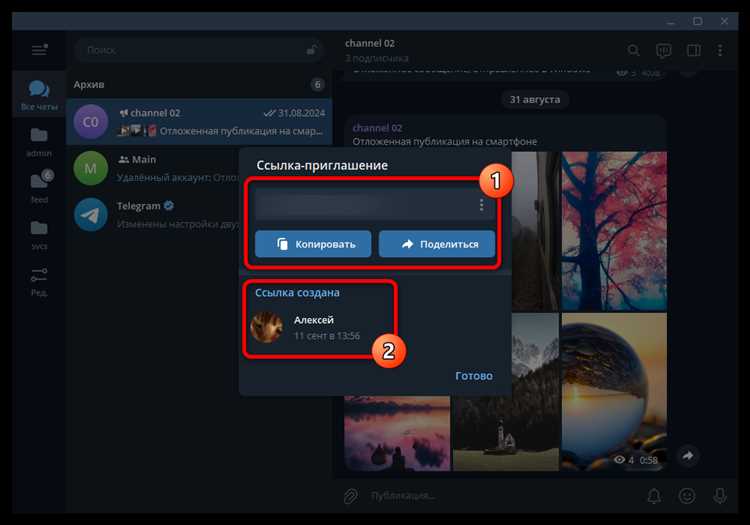Open the hamburger main menu

pos(39,50)
